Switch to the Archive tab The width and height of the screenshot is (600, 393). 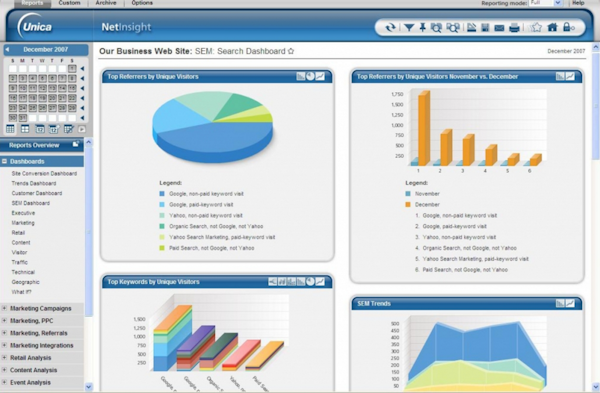(106, 3)
